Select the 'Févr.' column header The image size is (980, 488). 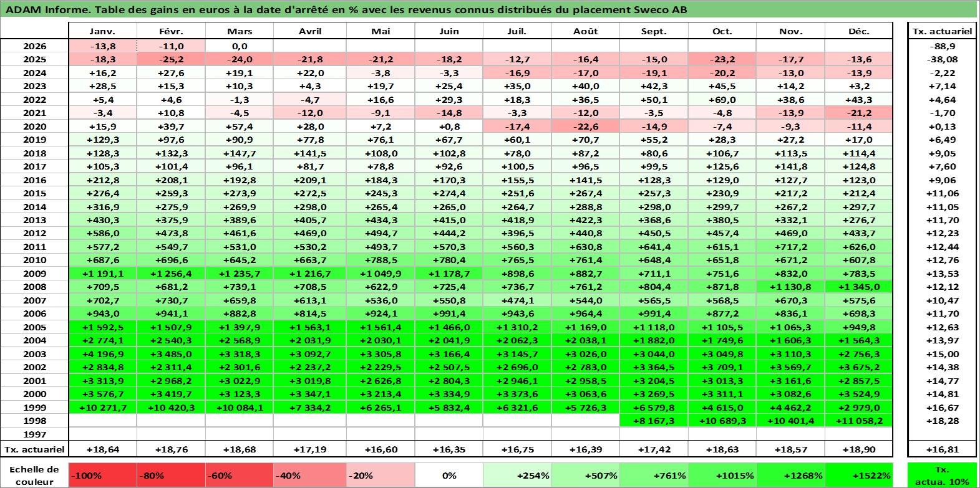[x=171, y=31]
